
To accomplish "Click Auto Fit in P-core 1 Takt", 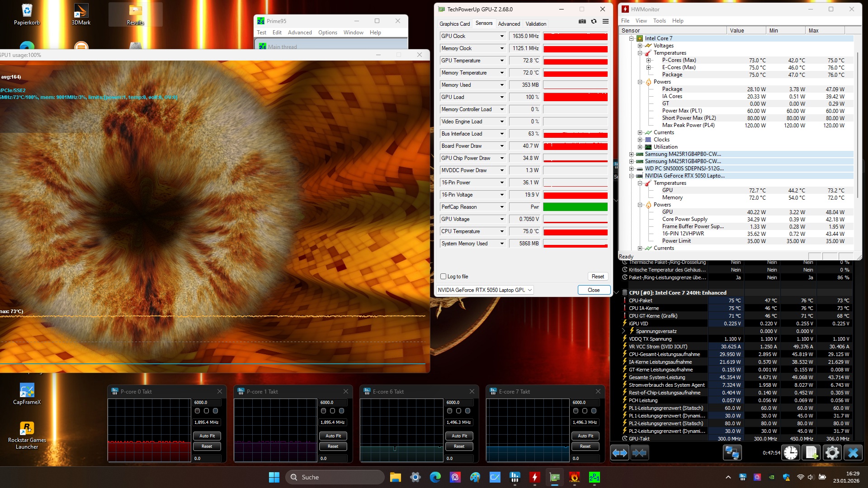I will [333, 436].
